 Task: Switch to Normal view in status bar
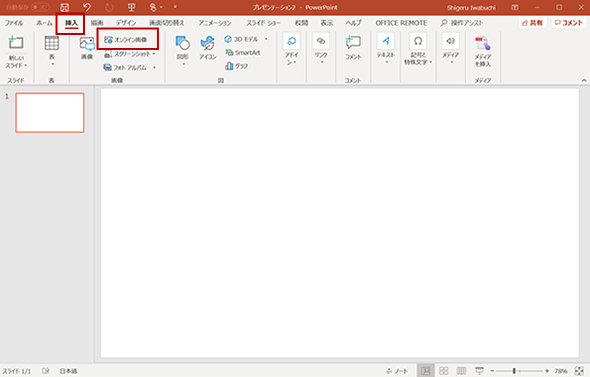coord(426,371)
